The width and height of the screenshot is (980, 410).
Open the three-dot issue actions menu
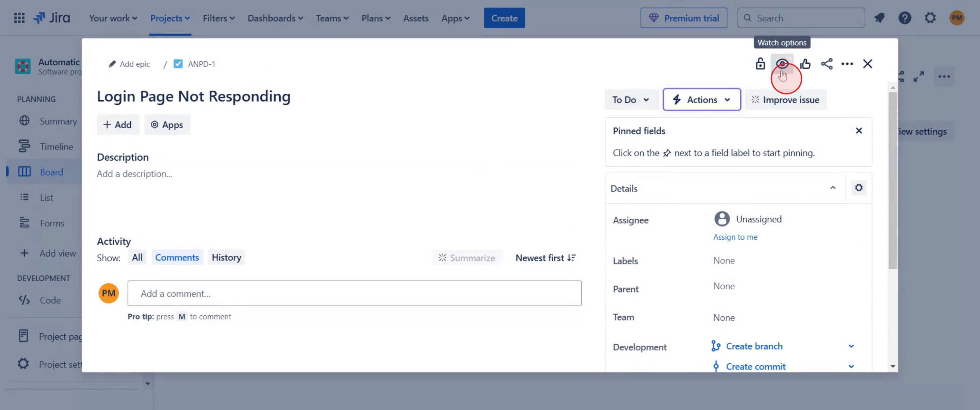coord(847,64)
